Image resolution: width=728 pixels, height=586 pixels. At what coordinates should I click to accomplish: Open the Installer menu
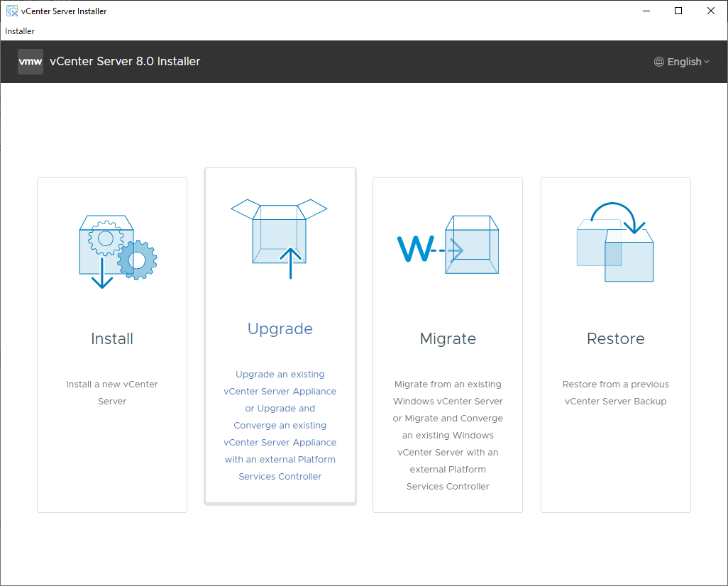(x=20, y=31)
